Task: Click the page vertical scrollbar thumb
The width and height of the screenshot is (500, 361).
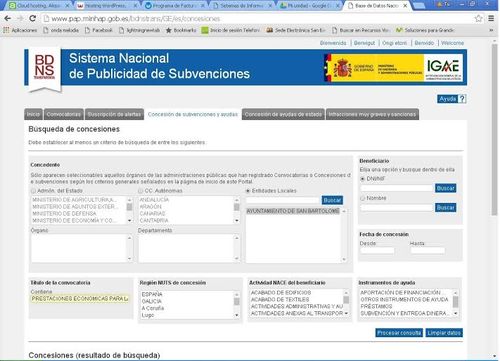Action: tap(494, 130)
